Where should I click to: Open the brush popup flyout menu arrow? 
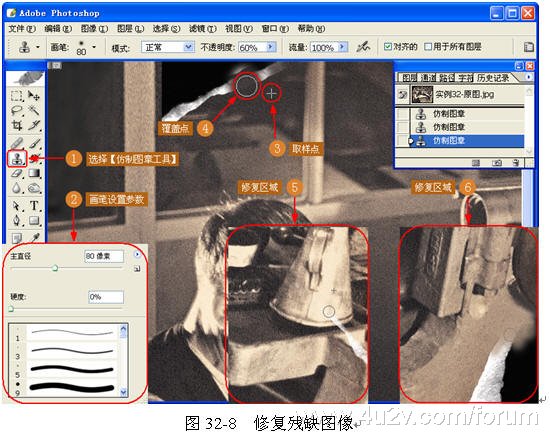137,254
